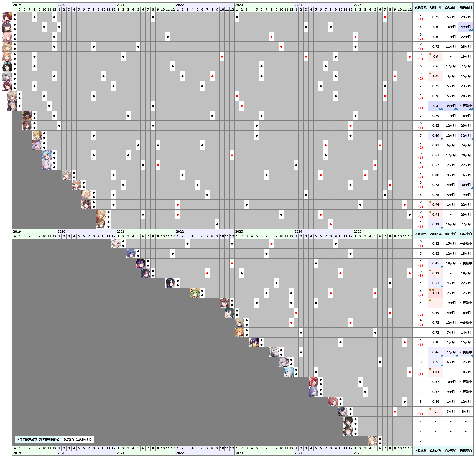
Task: Click the water drop icons in 49ヶ月 cell
Action: (471, 30)
